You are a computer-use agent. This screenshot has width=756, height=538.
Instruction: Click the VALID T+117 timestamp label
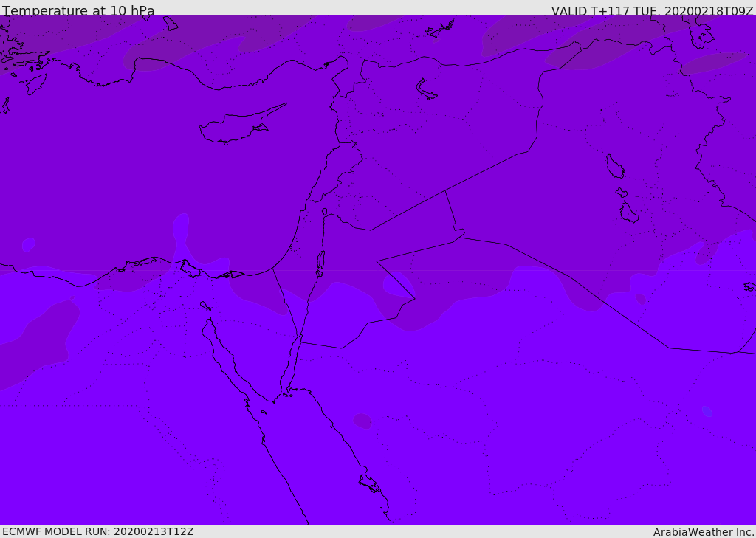(653, 10)
